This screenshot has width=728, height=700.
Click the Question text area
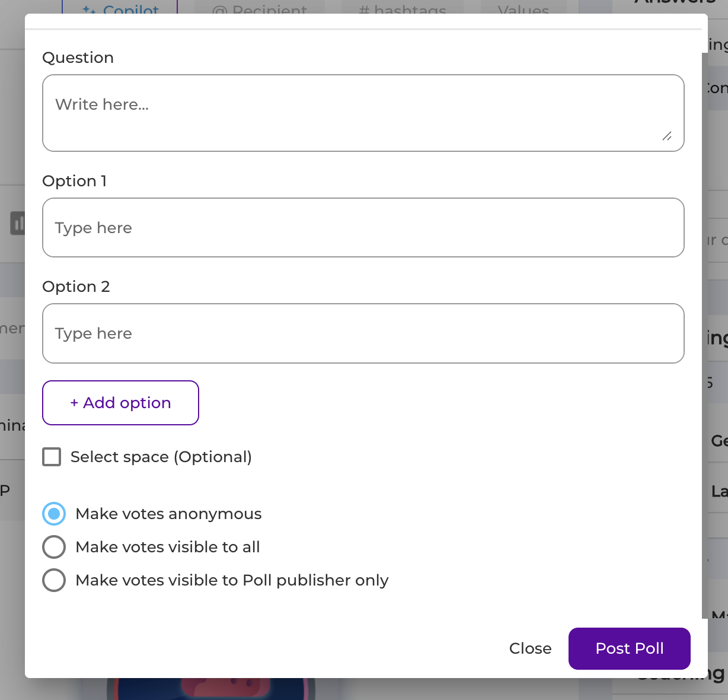click(363, 113)
